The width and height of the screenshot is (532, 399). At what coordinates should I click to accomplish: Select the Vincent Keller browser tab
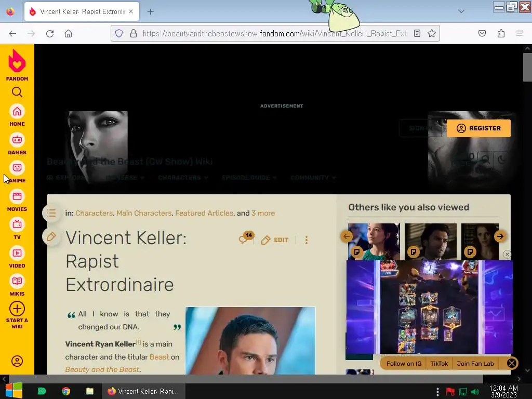click(x=82, y=11)
